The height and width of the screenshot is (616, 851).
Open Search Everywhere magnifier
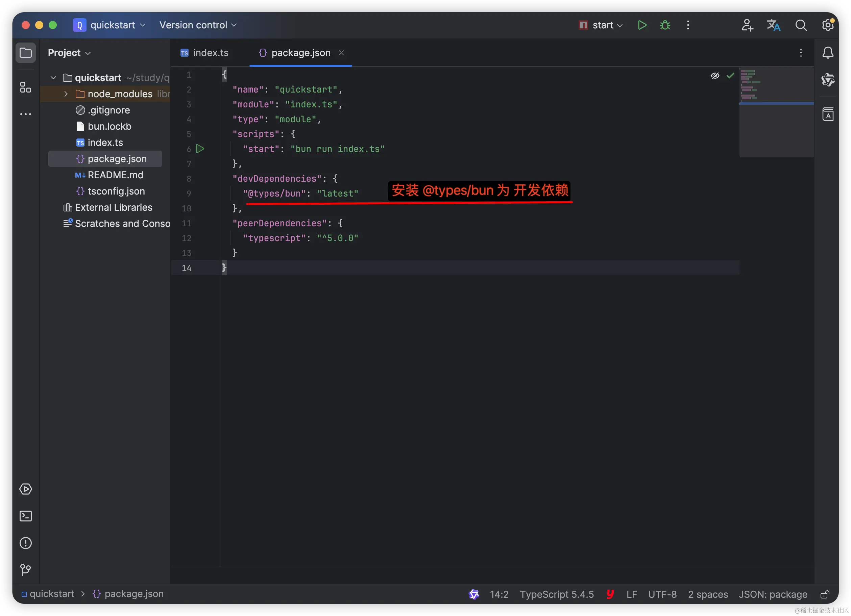[801, 25]
